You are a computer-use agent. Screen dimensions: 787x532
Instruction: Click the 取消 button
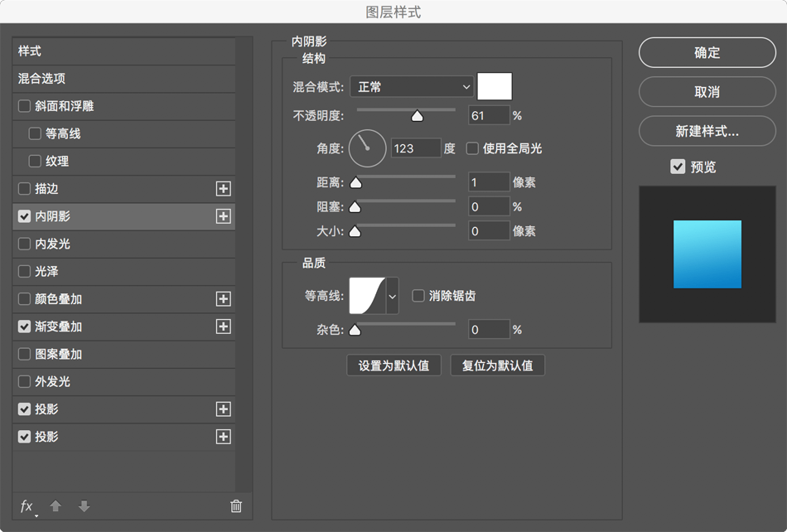tap(707, 92)
